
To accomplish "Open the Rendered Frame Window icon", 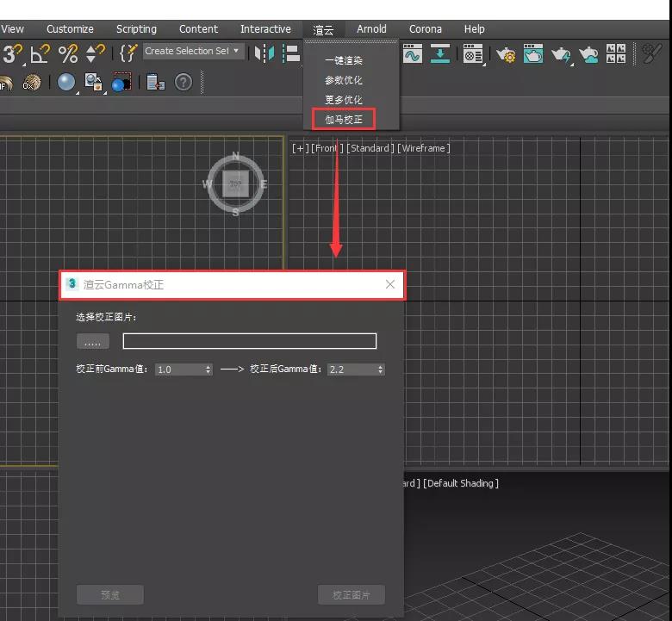I will [534, 55].
